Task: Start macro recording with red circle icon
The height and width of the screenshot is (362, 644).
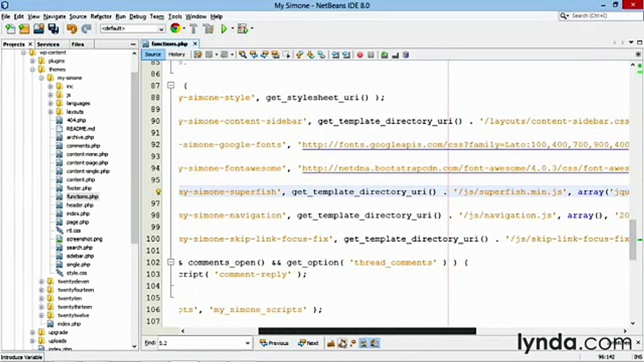Action: click(360, 55)
